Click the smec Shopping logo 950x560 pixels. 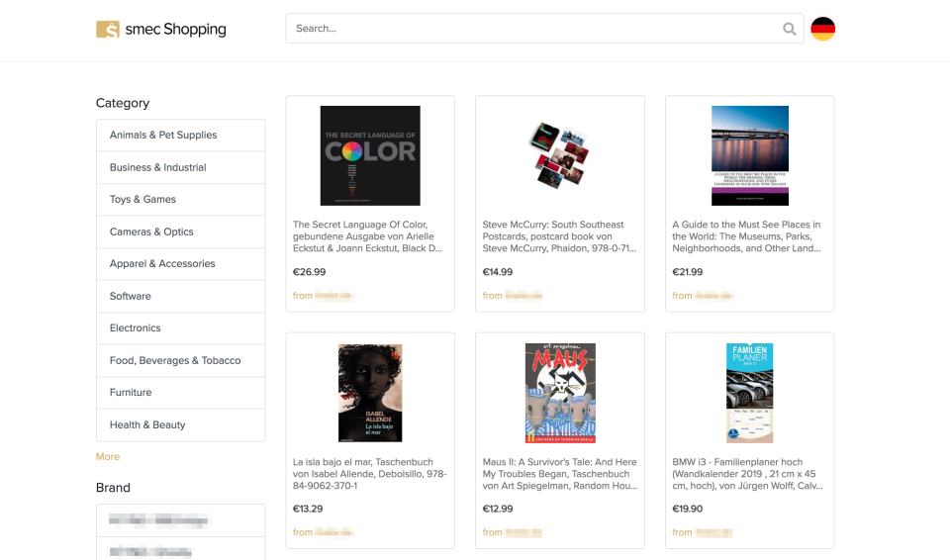[x=161, y=29]
